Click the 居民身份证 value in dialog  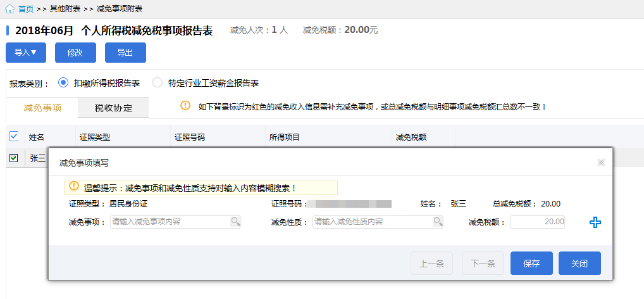[128, 204]
